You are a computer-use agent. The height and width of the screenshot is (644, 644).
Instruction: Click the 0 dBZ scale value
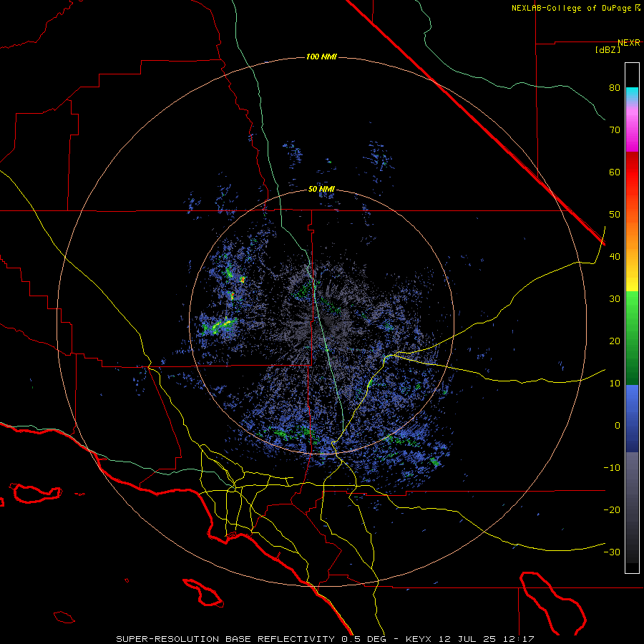click(618, 426)
